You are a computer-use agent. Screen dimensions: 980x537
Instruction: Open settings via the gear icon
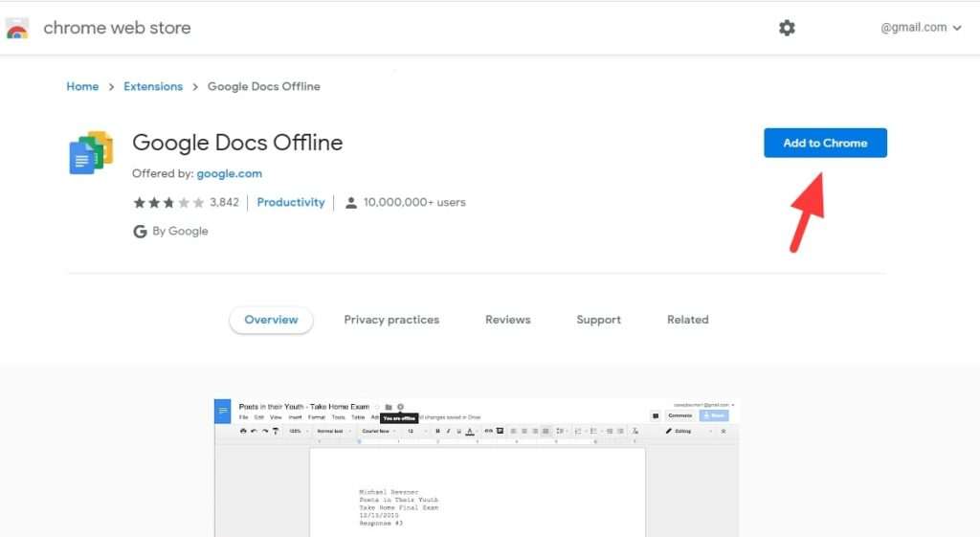click(x=787, y=28)
